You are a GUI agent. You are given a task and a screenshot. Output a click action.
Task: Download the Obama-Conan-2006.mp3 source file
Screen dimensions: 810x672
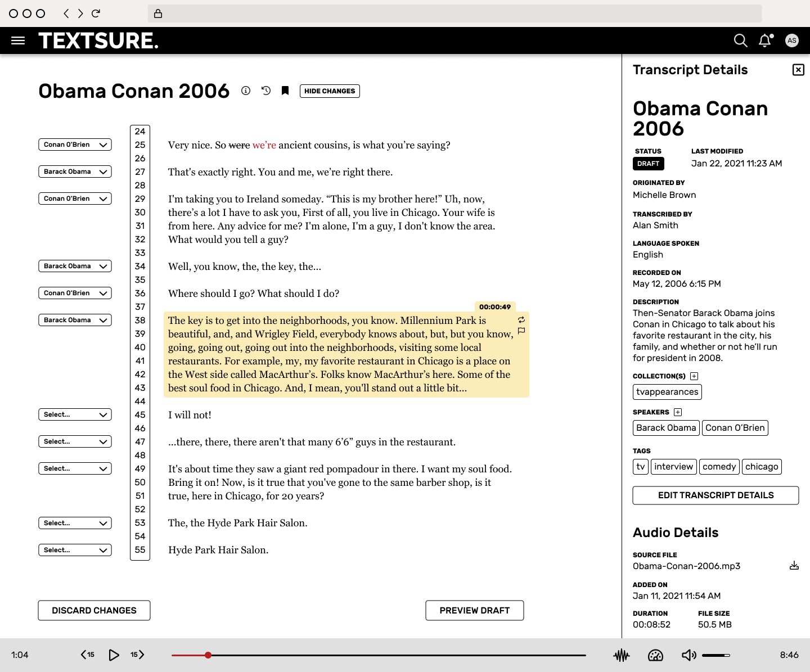point(794,566)
